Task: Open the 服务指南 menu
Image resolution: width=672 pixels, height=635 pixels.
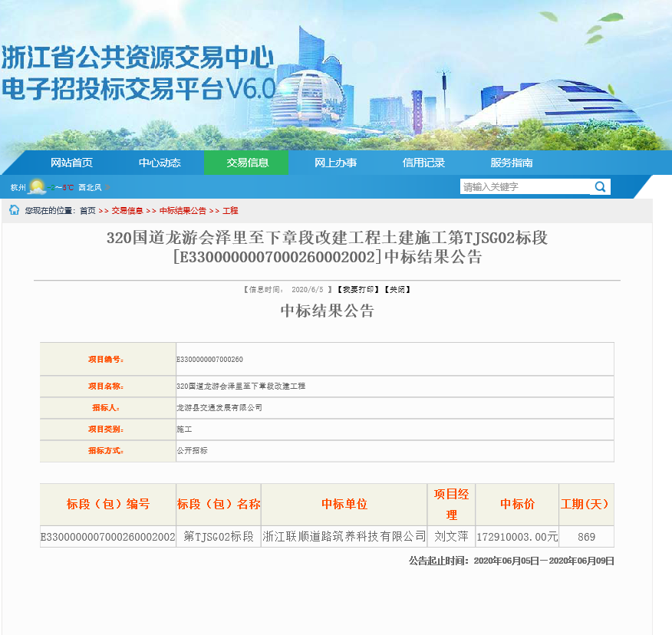Action: pyautogui.click(x=512, y=163)
